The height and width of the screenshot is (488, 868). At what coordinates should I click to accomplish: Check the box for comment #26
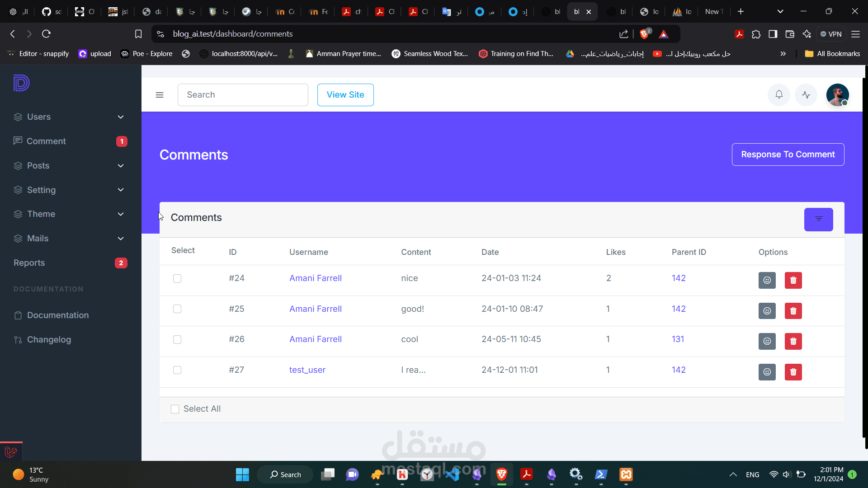177,340
